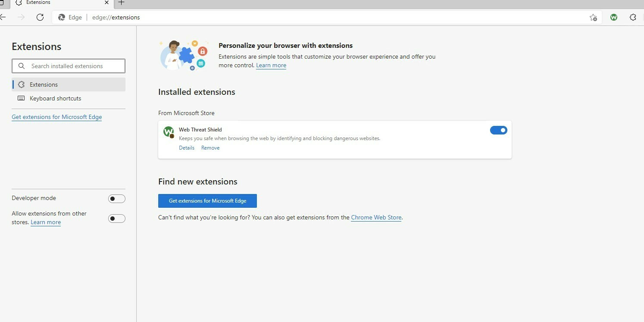Screen dimensions: 644x322
Task: Open a new tab with plus button
Action: (x=122, y=3)
